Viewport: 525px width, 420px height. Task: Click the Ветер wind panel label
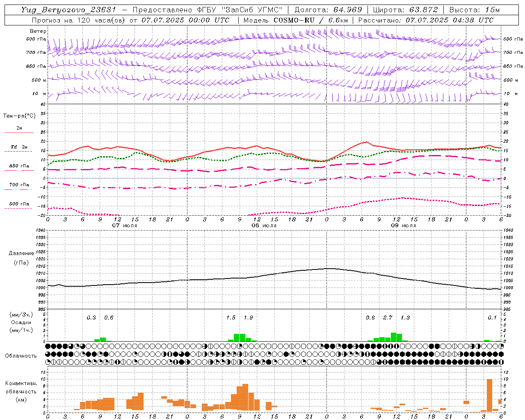click(38, 31)
